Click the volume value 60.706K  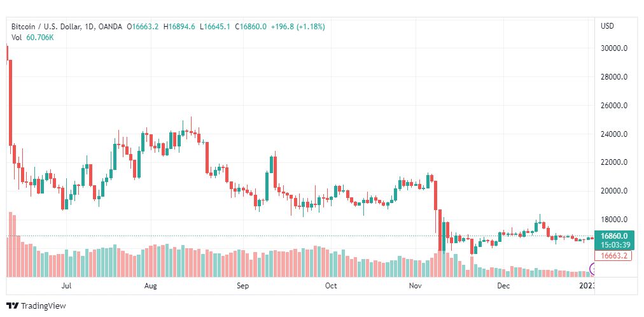point(40,38)
